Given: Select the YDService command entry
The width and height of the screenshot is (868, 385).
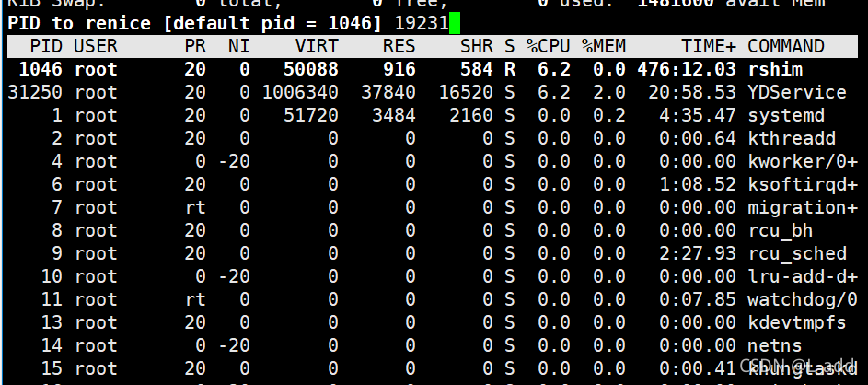Looking at the screenshot, I should [x=797, y=92].
